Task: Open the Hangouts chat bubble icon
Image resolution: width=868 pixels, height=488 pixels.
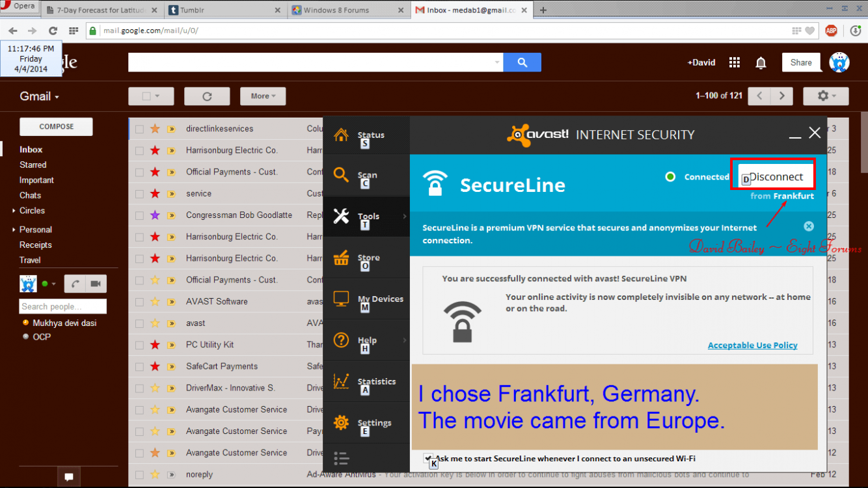Action: pos(68,477)
